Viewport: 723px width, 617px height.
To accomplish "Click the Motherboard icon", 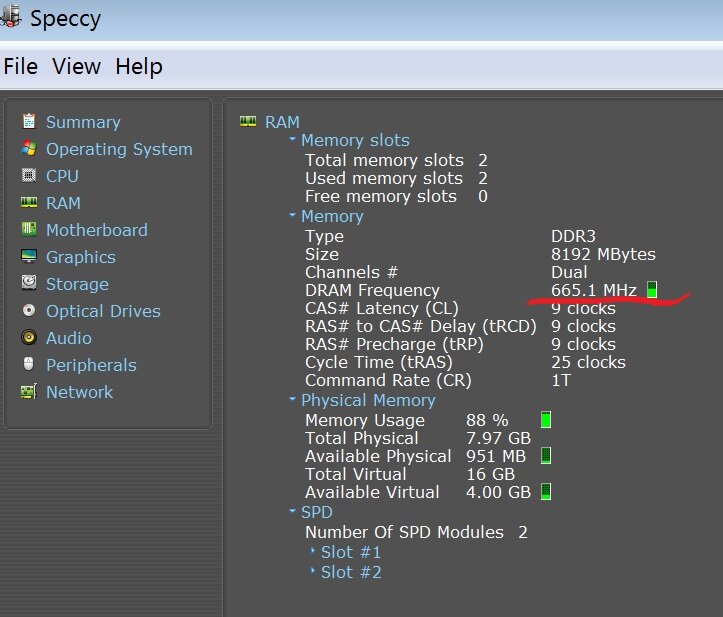I will [x=29, y=229].
